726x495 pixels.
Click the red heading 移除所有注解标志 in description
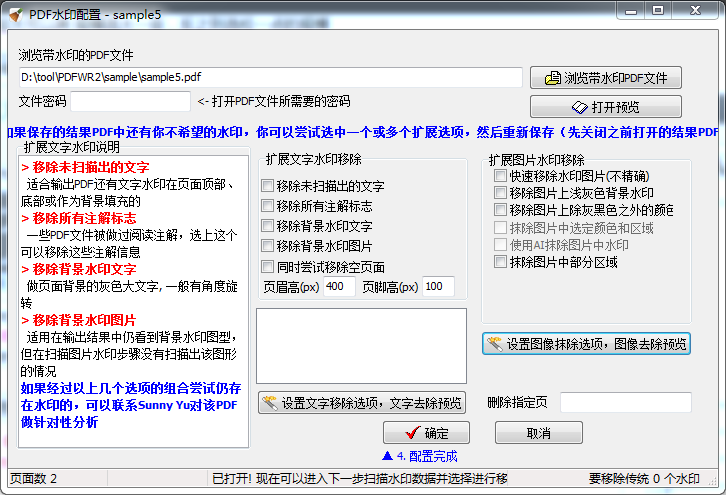click(84, 218)
